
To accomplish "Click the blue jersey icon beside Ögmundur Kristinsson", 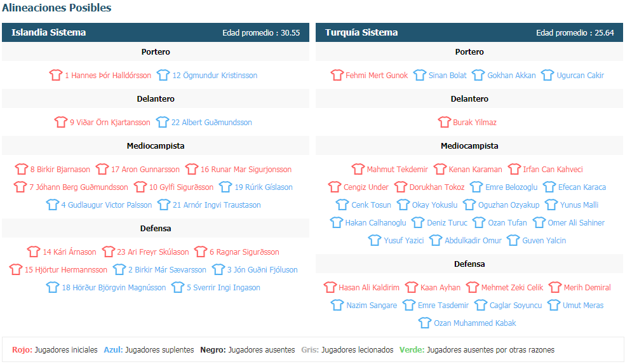I will tap(163, 75).
